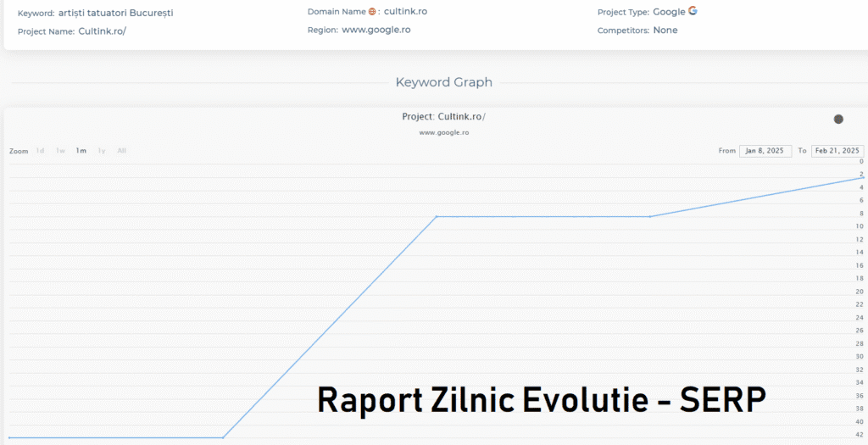Click the Project Name value Cultink.ro/

(x=102, y=31)
